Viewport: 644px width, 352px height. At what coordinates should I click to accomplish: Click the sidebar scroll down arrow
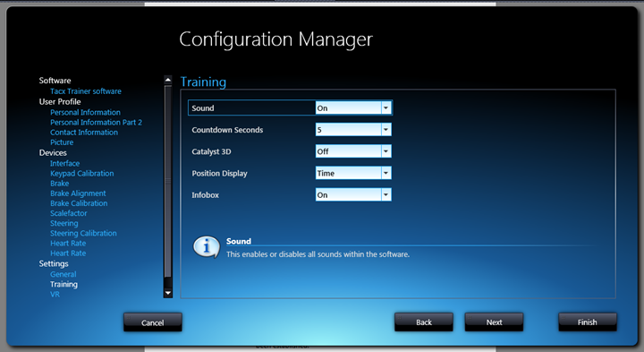[x=167, y=293]
